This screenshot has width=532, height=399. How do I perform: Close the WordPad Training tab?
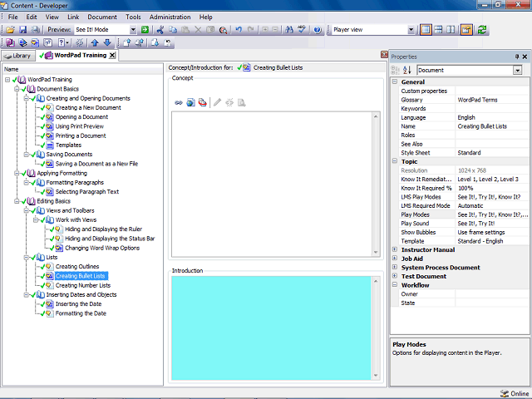[x=112, y=56]
